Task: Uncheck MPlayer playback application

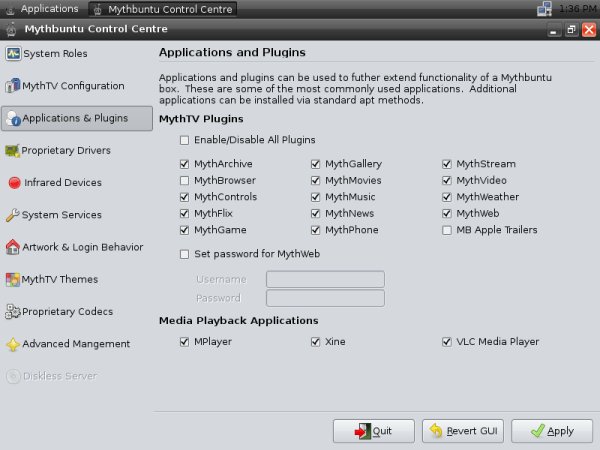Action: click(x=184, y=342)
